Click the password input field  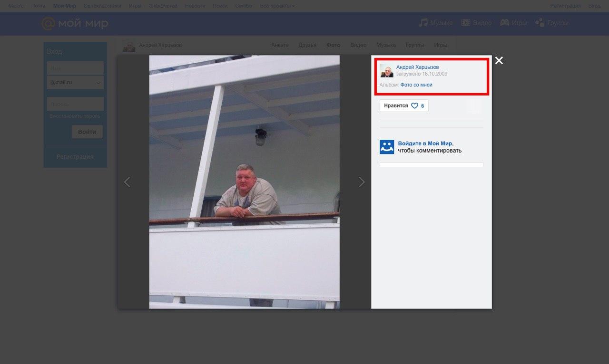[x=75, y=104]
